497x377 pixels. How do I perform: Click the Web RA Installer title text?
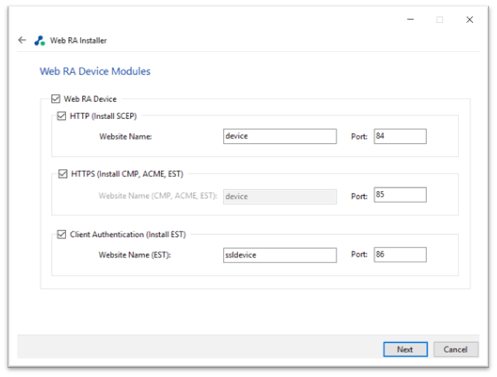[78, 41]
